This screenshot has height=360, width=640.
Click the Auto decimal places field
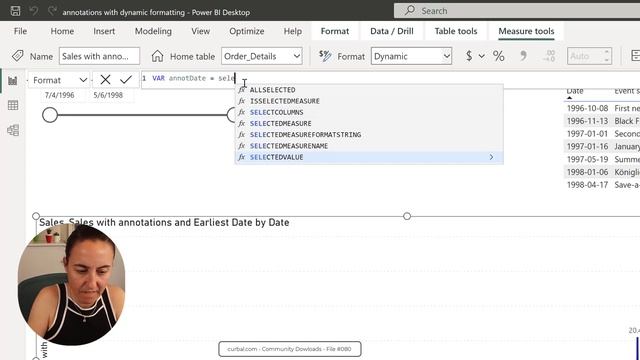pyautogui.click(x=589, y=56)
